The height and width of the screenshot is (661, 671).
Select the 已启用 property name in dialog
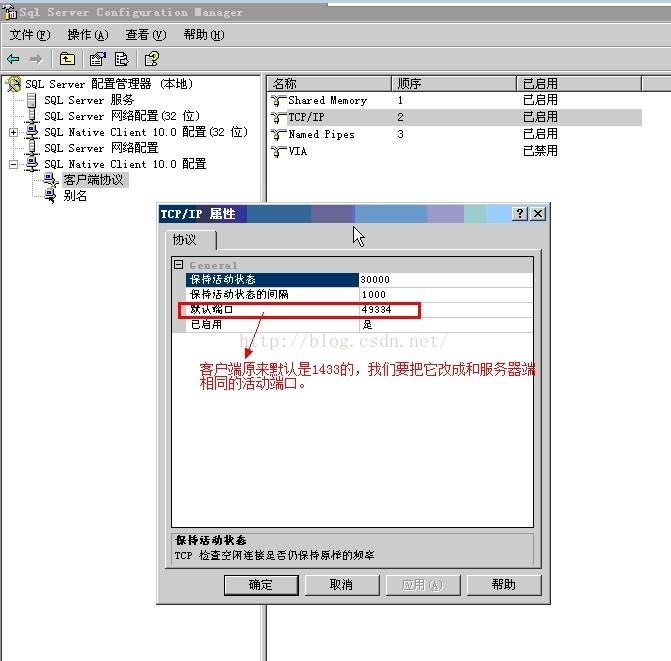pos(272,324)
